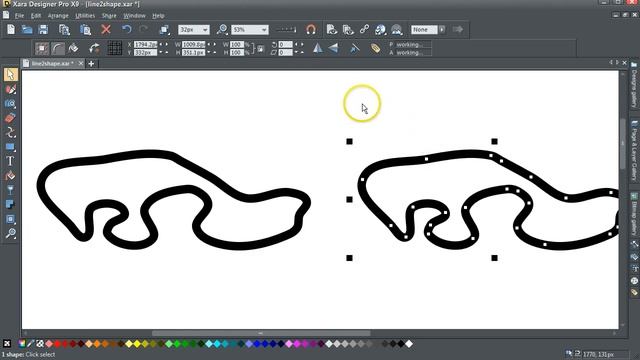The height and width of the screenshot is (360, 640).
Task: Expand the None names dropdown
Action: (442, 29)
